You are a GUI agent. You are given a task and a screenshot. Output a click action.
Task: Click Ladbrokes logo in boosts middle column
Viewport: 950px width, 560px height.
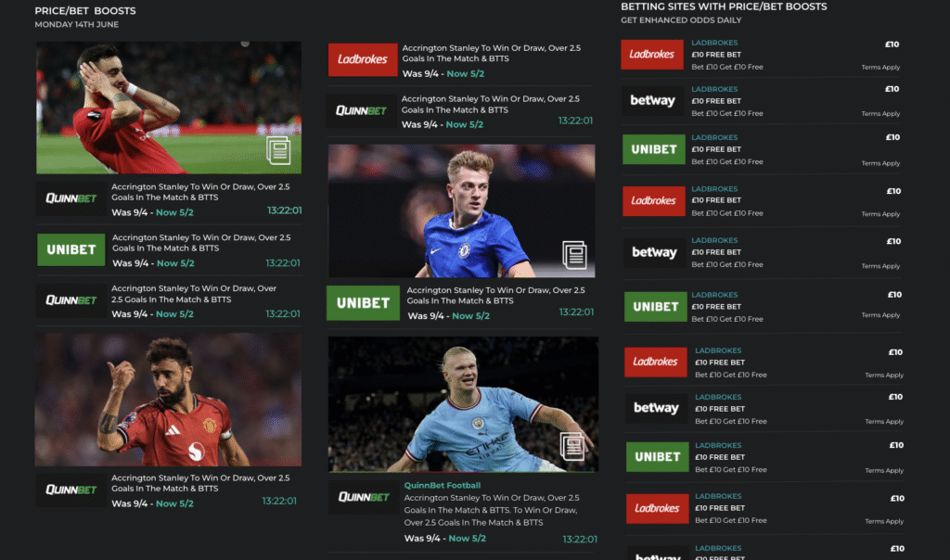tap(363, 59)
